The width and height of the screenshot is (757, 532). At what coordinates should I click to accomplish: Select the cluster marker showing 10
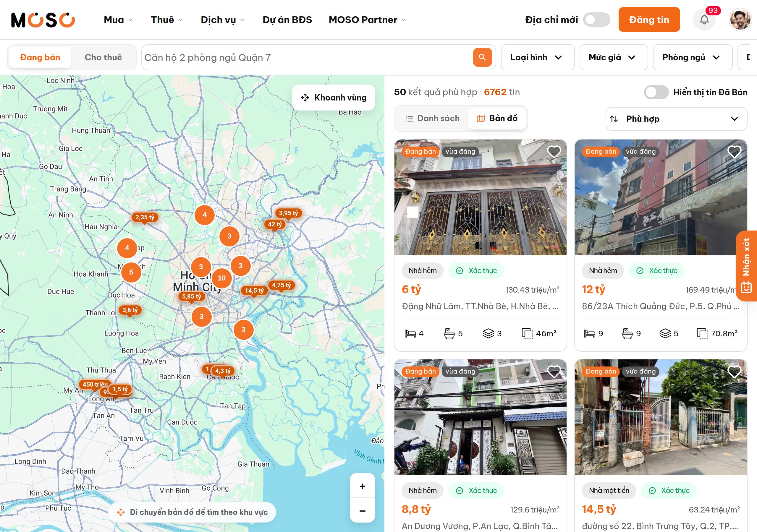221,278
